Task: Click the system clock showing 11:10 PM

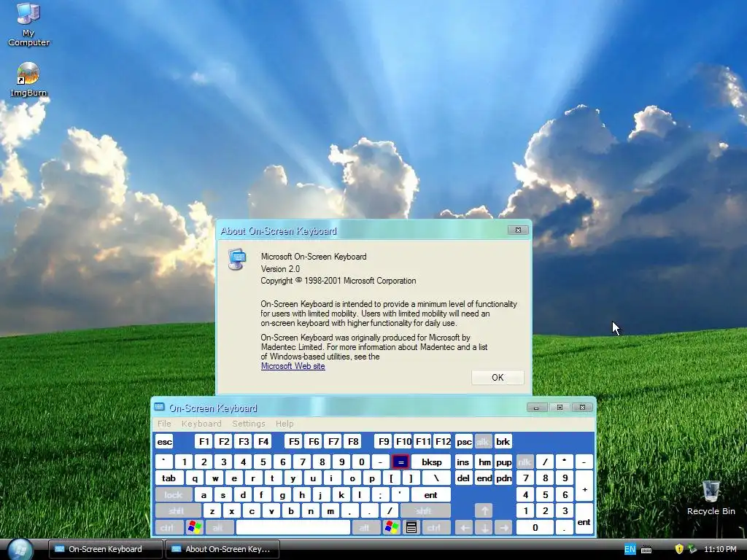Action: tap(720, 549)
